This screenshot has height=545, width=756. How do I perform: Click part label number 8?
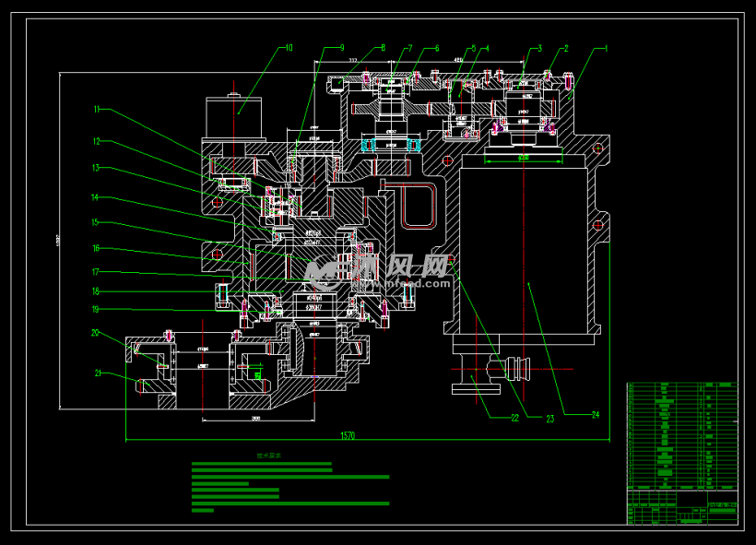click(x=384, y=48)
